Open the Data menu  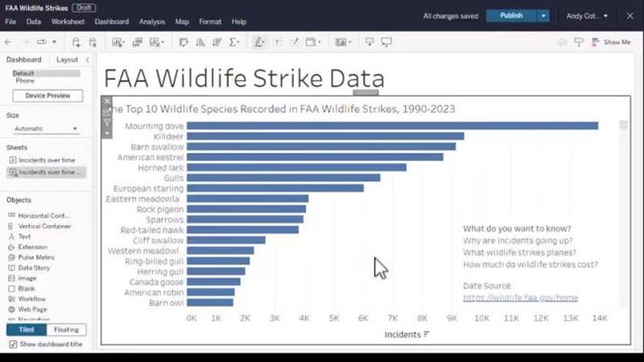(34, 22)
